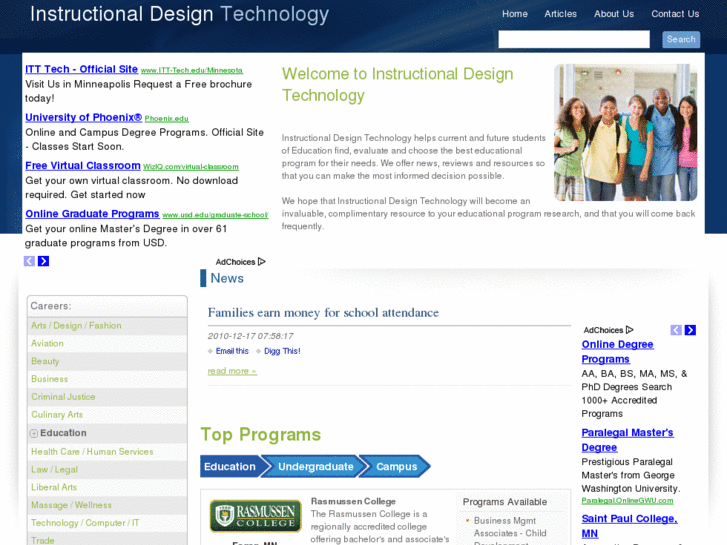Open Online Graduate Programs ad link
727x545 pixels.
92,214
